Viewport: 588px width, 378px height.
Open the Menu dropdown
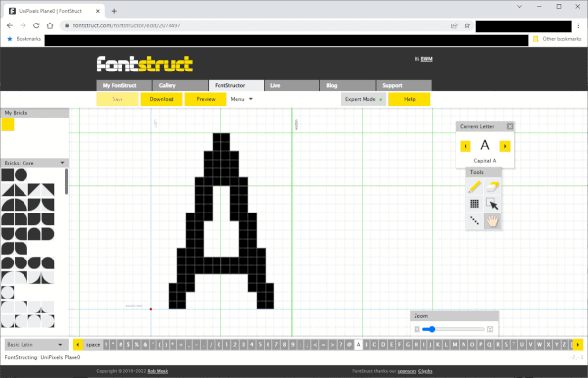point(241,99)
